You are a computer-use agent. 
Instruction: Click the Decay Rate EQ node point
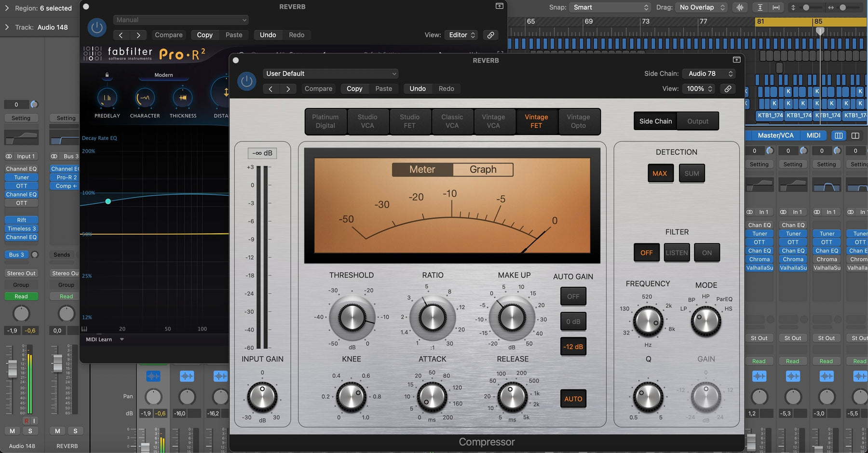point(108,201)
